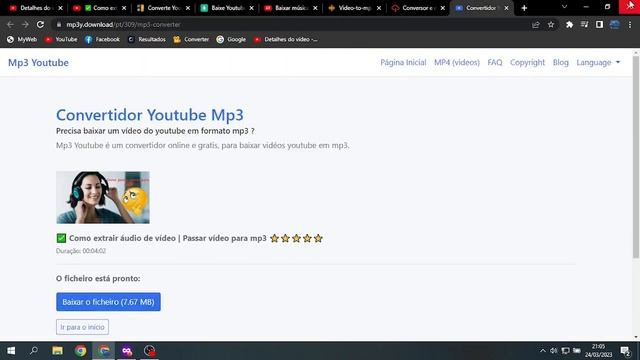Click the page title 'Convertidor Youtube Mp3'
Screen dimensions: 640x360
[x=150, y=115]
